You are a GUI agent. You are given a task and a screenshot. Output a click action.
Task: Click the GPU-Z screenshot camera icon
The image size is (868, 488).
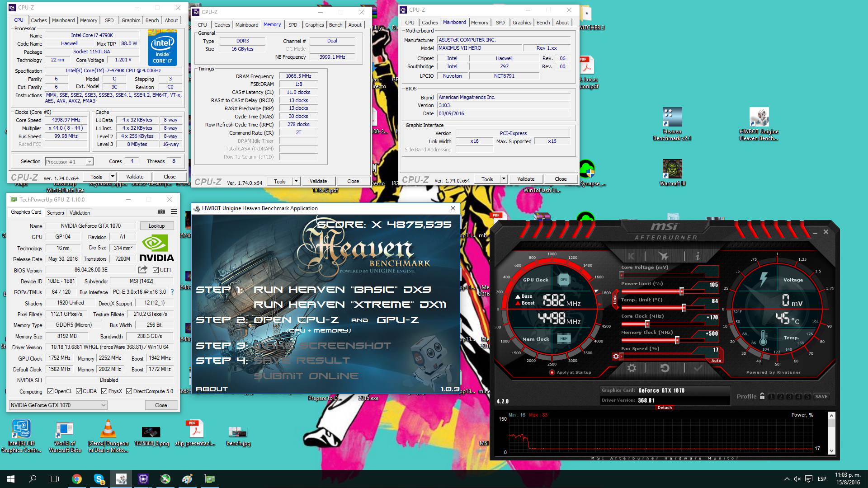tap(161, 211)
